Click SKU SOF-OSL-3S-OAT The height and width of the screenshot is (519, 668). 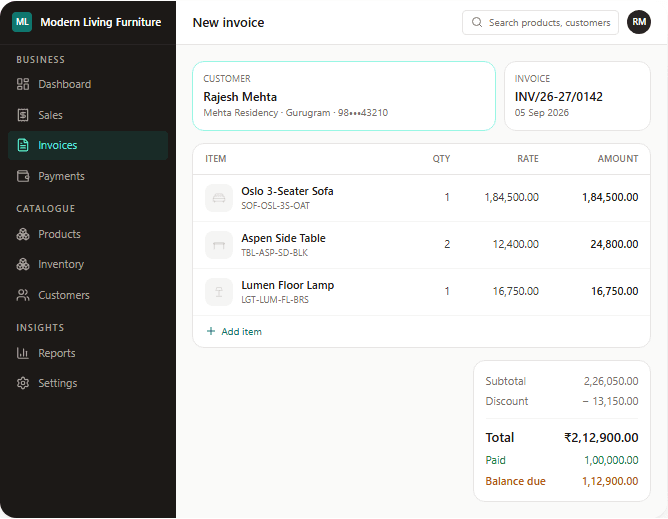pyautogui.click(x=275, y=206)
